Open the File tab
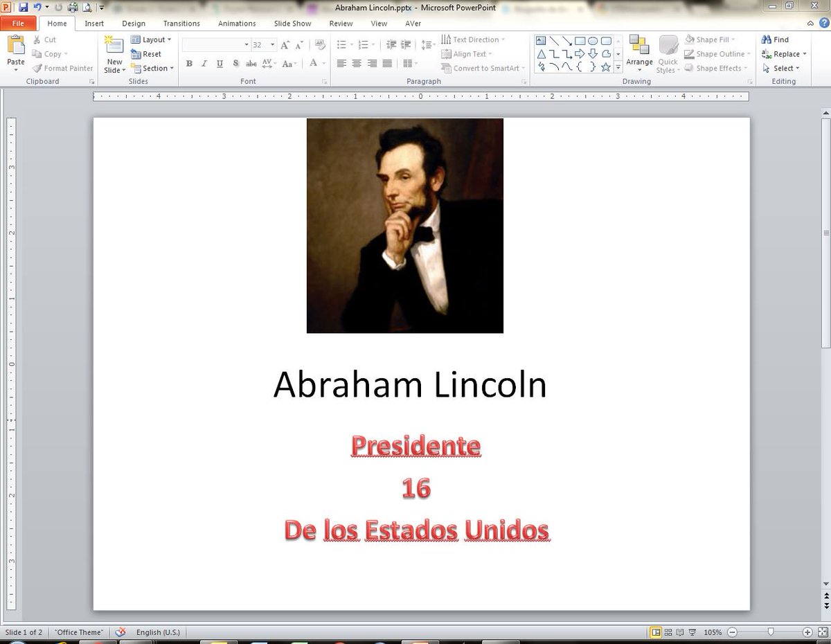This screenshot has height=644, width=831. tap(19, 24)
